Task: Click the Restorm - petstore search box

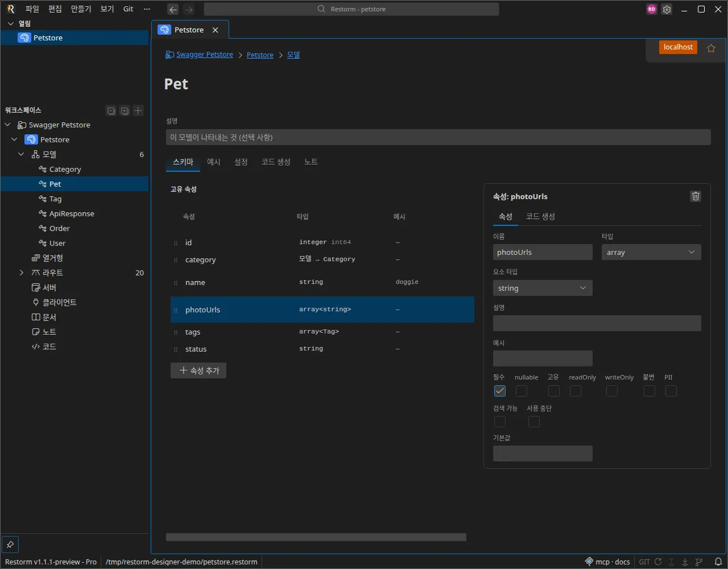Action: 351,9
